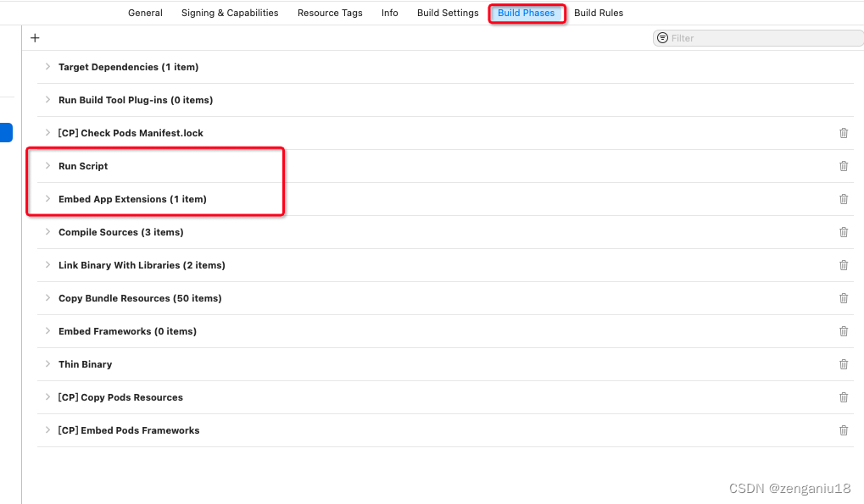Expand Link Binary With Libraries chevron

[x=47, y=264]
